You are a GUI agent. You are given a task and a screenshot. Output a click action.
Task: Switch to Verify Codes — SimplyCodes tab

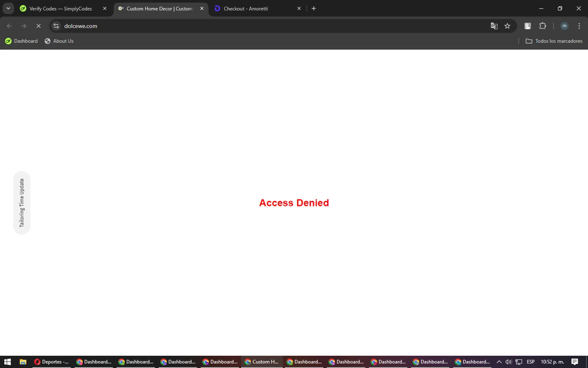(x=61, y=9)
